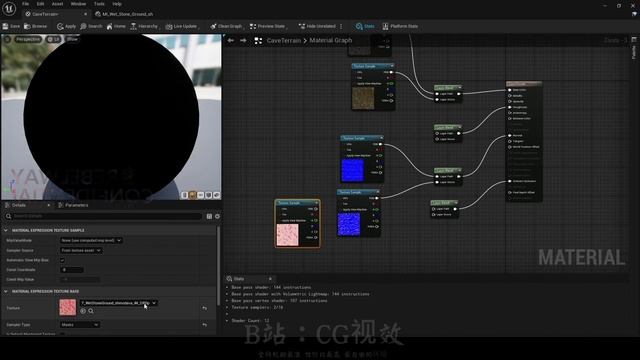
Task: Click the Details panel vertical scrollbar
Action: point(218,265)
